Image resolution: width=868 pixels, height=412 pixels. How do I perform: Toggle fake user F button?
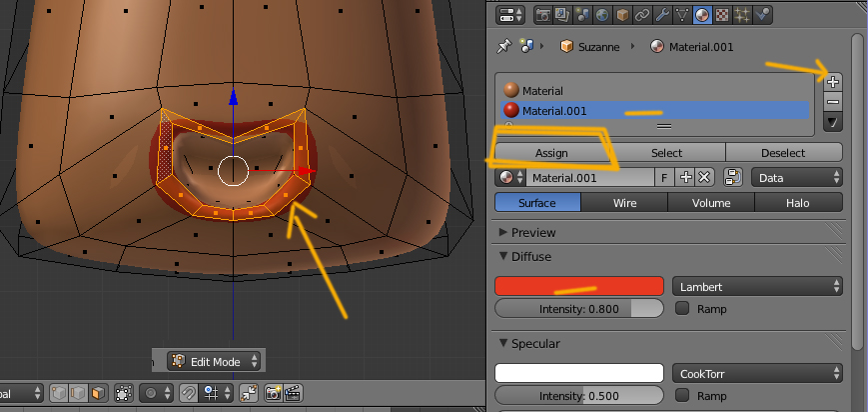coord(665,177)
